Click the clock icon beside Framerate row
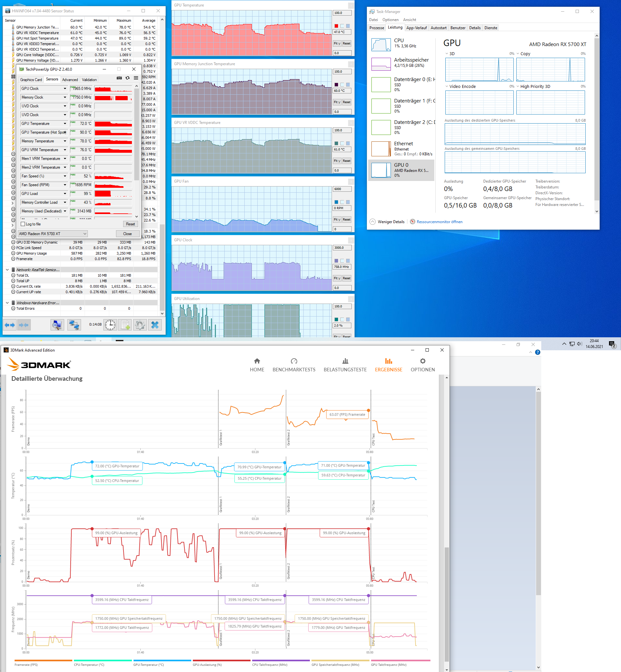The width and height of the screenshot is (621, 672). [x=13, y=259]
